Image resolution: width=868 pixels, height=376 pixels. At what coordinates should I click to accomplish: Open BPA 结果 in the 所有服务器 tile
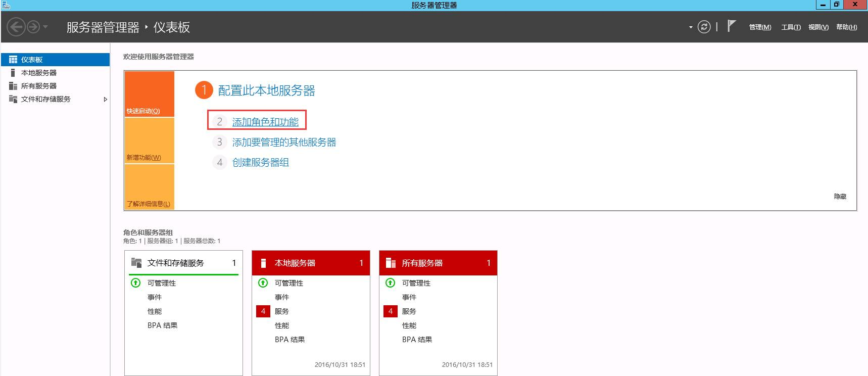pyautogui.click(x=417, y=340)
